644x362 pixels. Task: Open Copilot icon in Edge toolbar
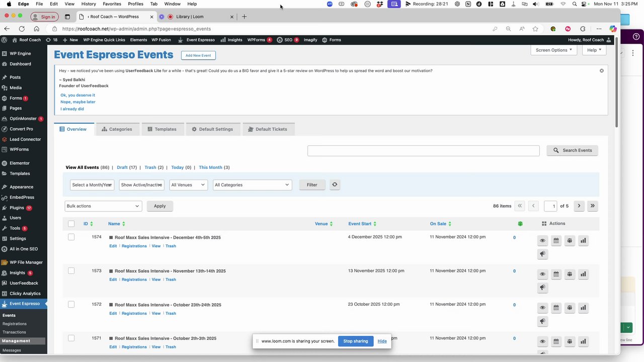(x=613, y=29)
